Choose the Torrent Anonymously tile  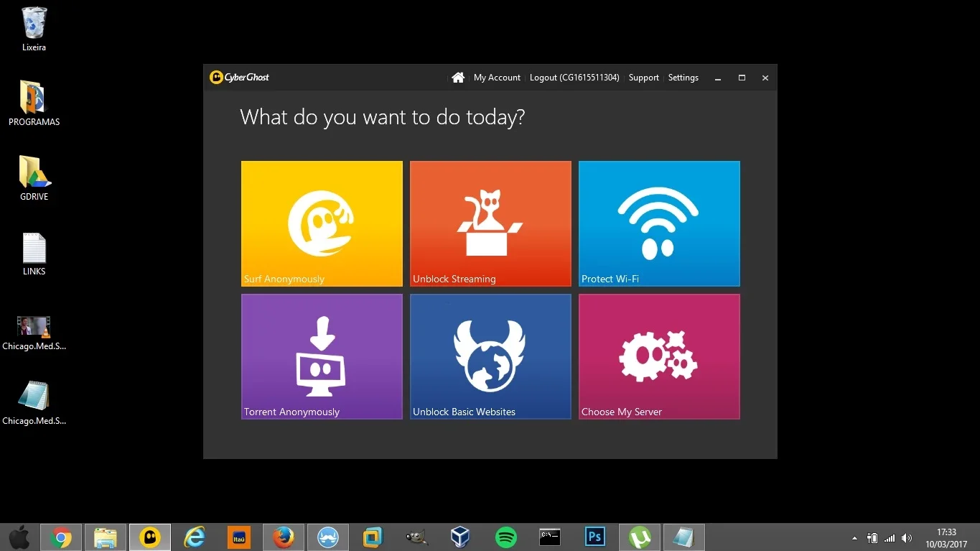(322, 356)
